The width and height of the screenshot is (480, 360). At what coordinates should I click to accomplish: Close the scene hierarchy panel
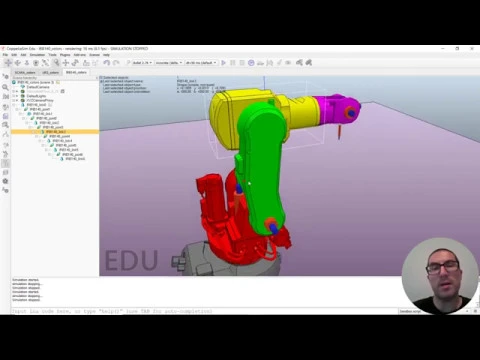click(97, 78)
